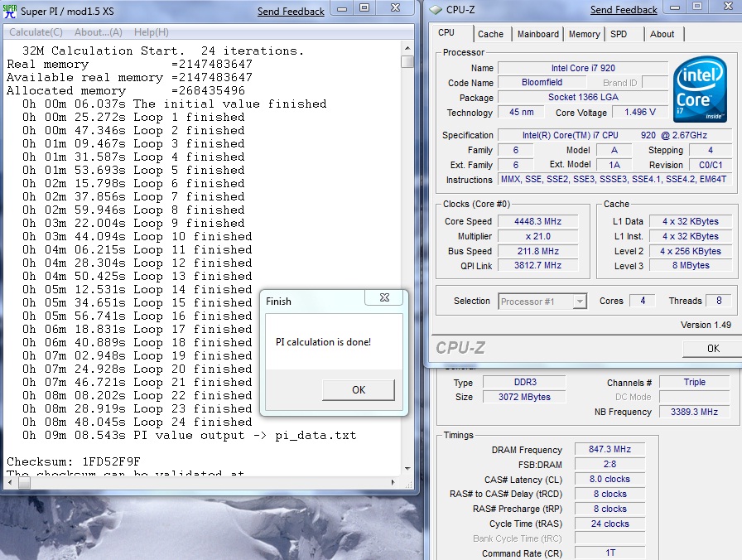The height and width of the screenshot is (560, 742).
Task: Click the CPU-Z title bar icon
Action: click(x=436, y=10)
